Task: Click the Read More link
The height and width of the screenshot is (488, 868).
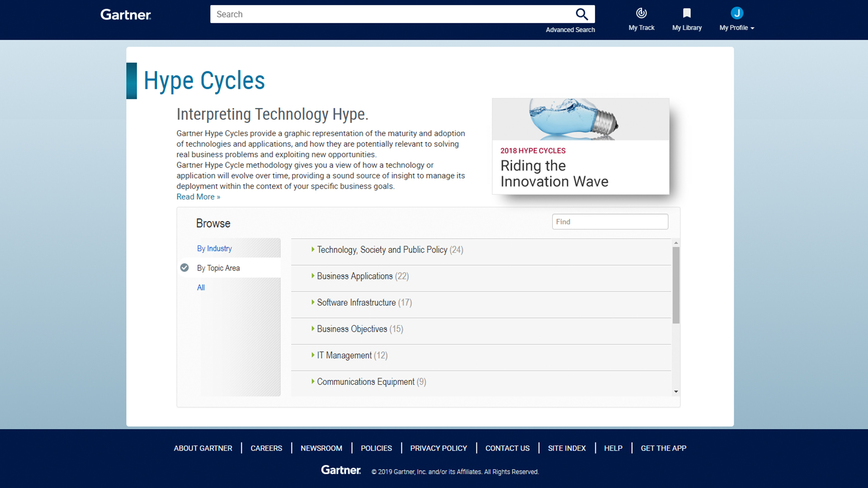Action: (x=198, y=197)
